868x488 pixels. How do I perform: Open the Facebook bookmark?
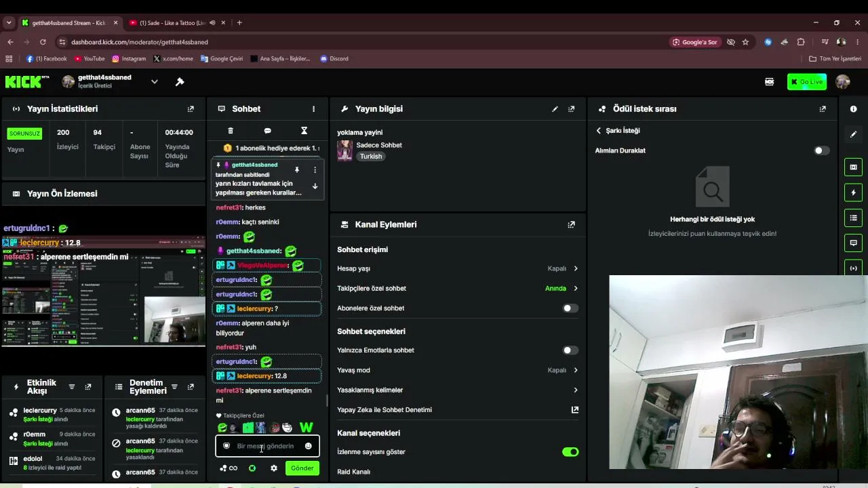point(46,59)
